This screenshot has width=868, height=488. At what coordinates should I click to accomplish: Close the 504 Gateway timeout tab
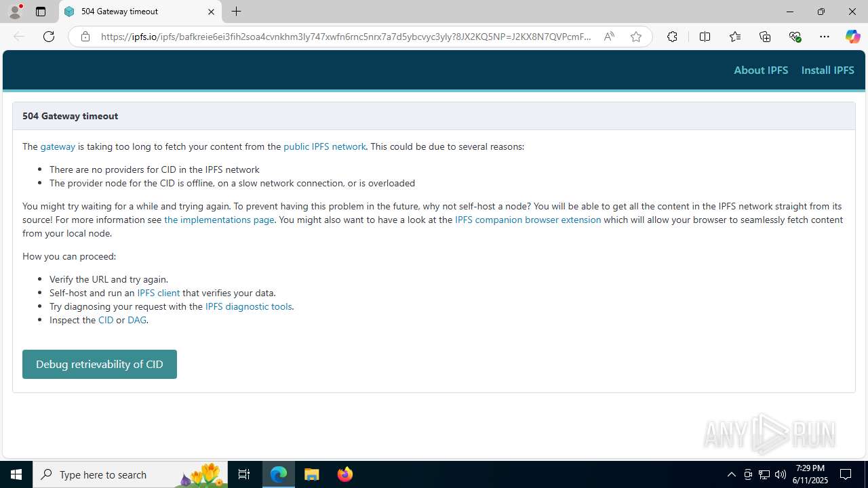pos(211,12)
